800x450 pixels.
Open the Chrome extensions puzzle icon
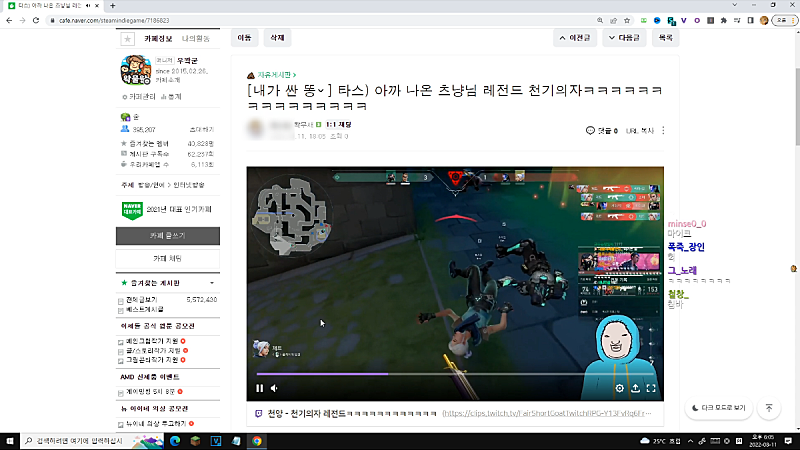click(x=723, y=20)
